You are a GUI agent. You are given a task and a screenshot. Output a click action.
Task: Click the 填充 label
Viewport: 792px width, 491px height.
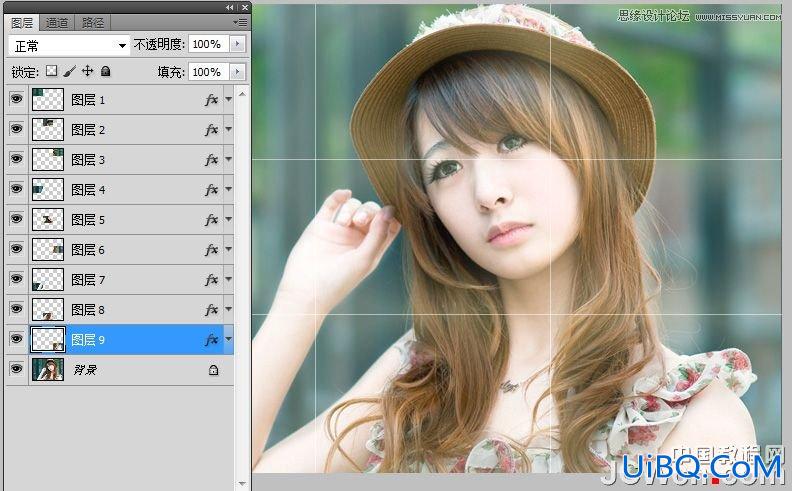(171, 72)
